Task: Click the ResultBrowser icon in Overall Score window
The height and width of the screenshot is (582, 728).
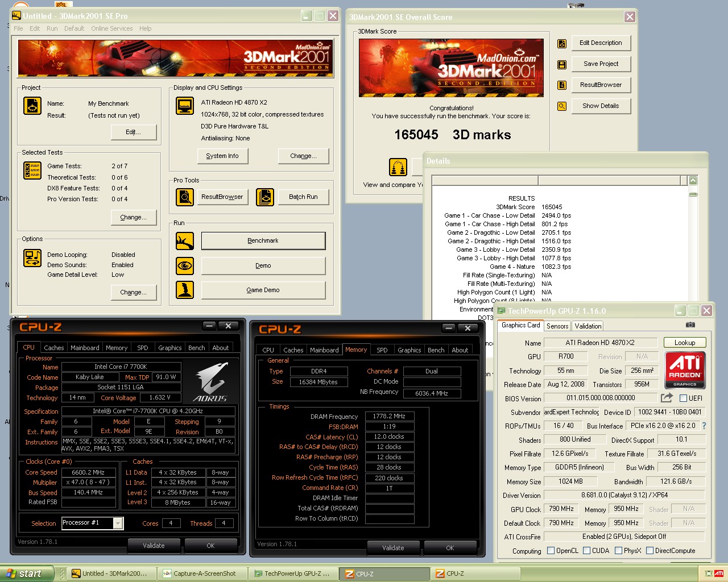Action: click(562, 85)
